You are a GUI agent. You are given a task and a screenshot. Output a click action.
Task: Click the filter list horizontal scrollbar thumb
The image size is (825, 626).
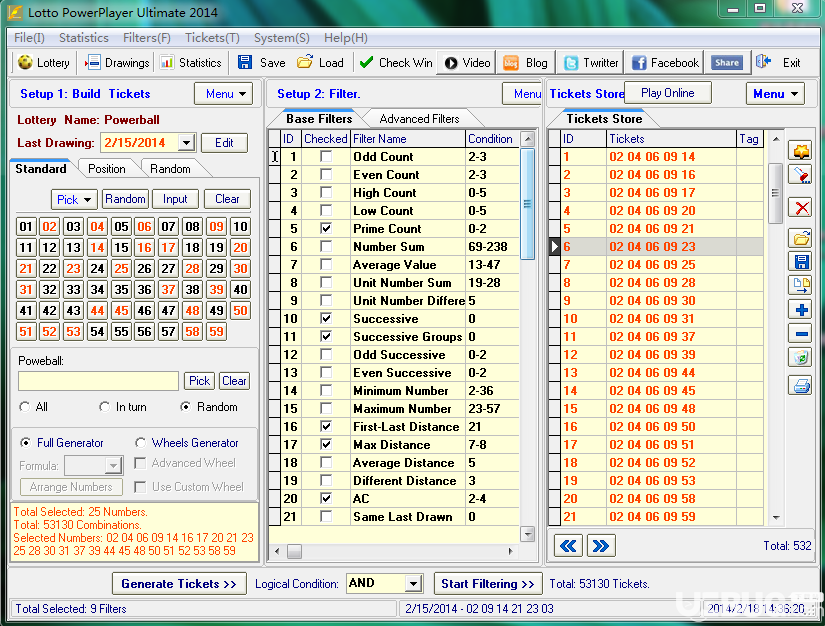click(x=295, y=552)
